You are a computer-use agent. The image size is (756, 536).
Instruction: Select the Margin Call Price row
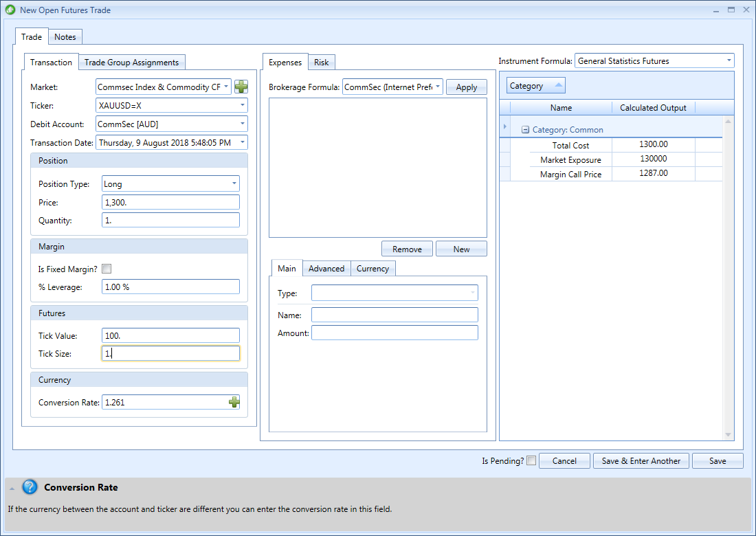click(x=612, y=174)
